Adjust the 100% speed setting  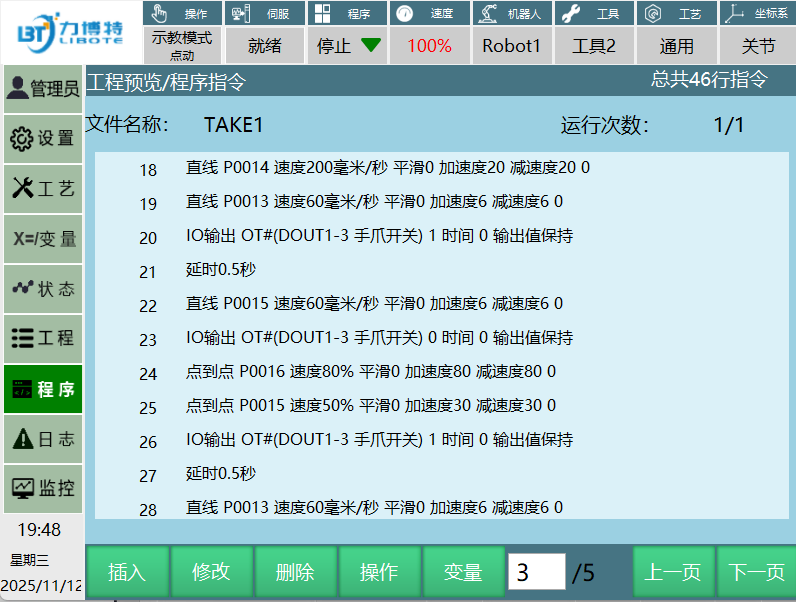pos(429,46)
